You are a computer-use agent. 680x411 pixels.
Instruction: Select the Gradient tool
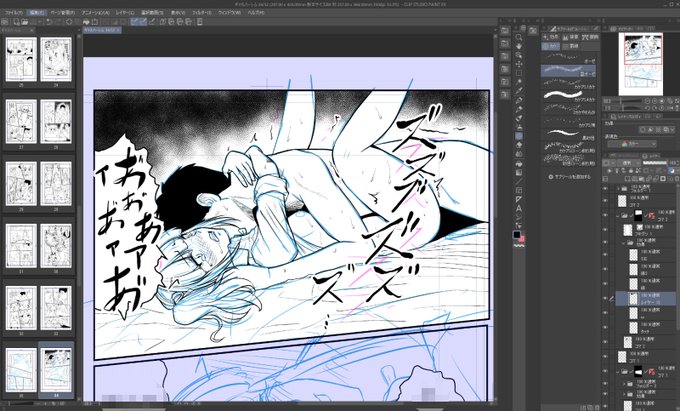[x=519, y=172]
